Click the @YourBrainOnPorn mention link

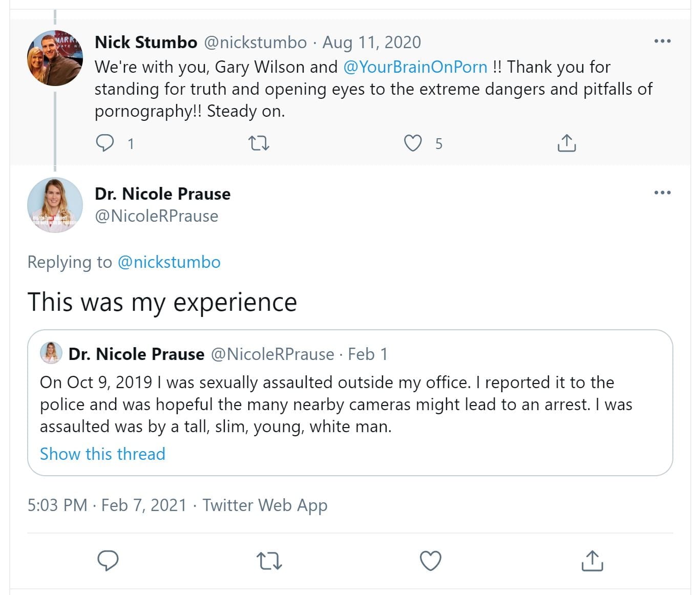(415, 67)
